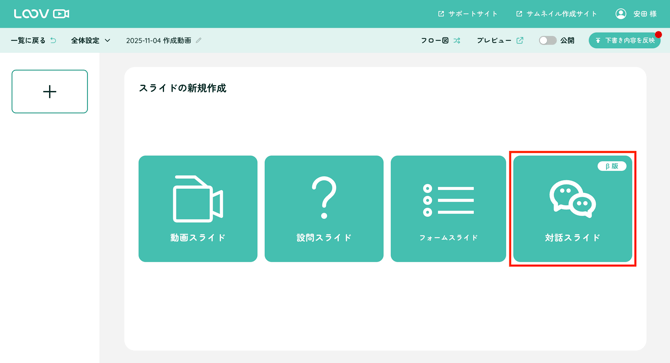The width and height of the screenshot is (670, 363).
Task: Click the LOOV logo in header
Action: [x=41, y=14]
